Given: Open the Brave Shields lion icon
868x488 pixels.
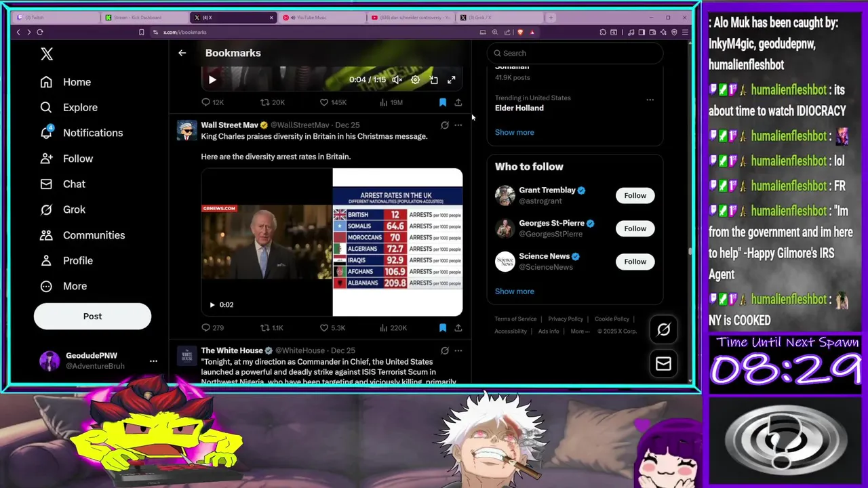Looking at the screenshot, I should point(520,32).
